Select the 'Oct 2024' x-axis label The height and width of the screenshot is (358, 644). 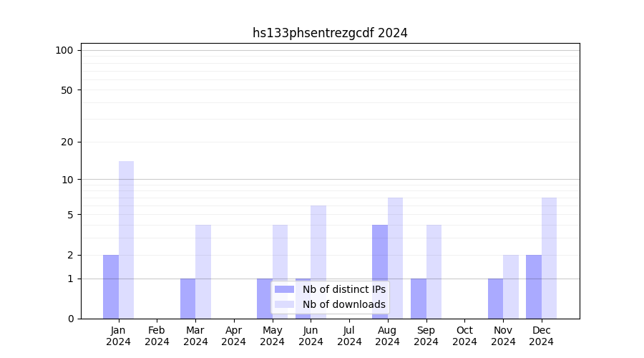[464, 336]
